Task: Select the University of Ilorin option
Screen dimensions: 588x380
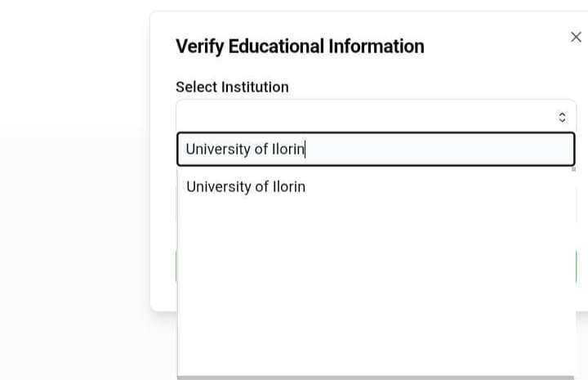Action: (376, 187)
